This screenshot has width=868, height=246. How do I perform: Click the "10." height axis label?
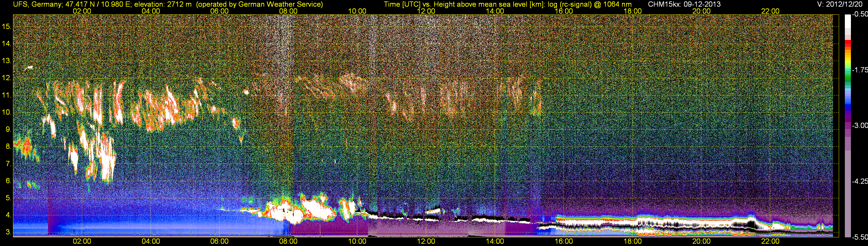click(7, 112)
